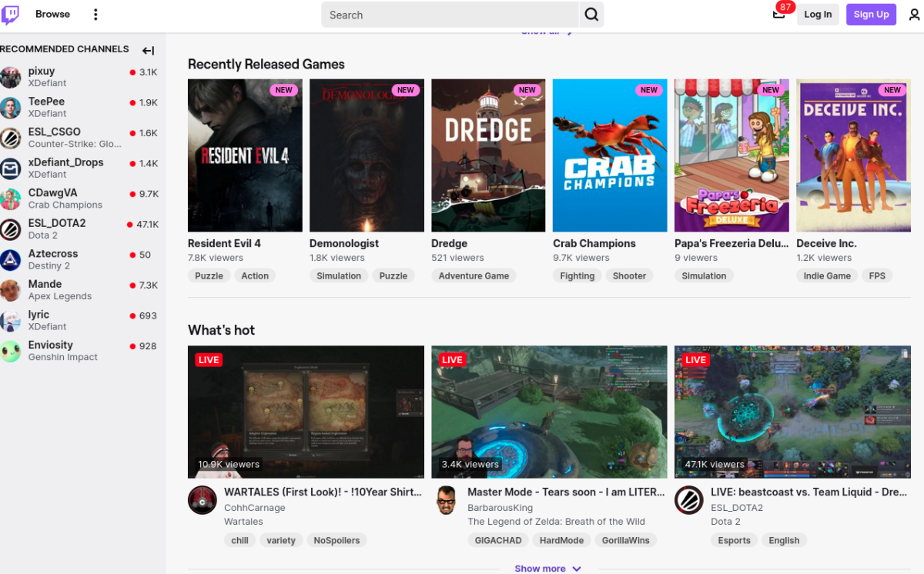Click the search magnifier button

(x=591, y=15)
